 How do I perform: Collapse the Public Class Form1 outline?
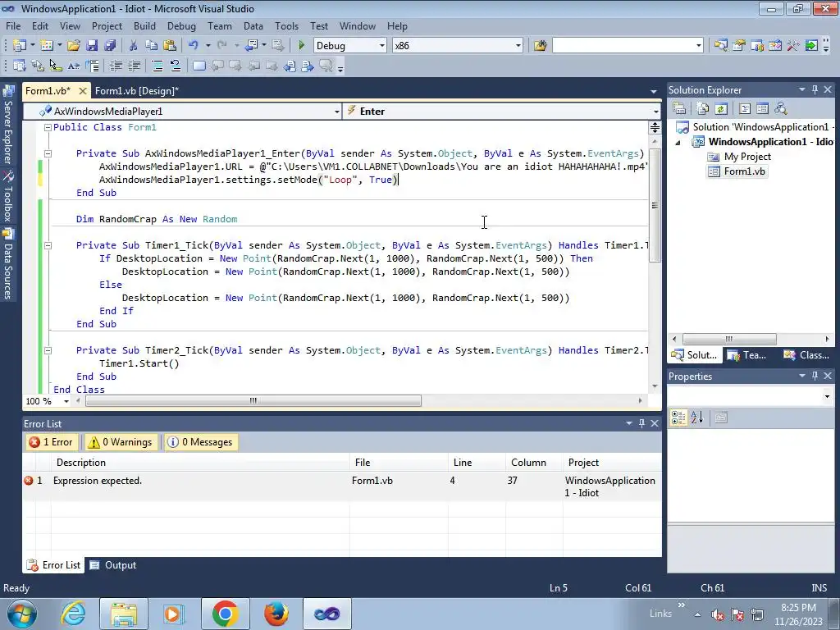coord(48,127)
